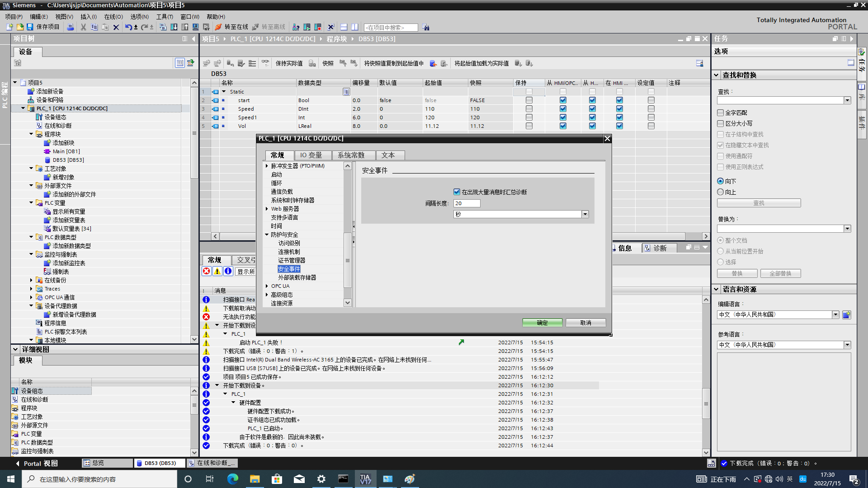Click the search-in-project binoculars icon
Image resolution: width=868 pixels, height=488 pixels.
point(426,28)
